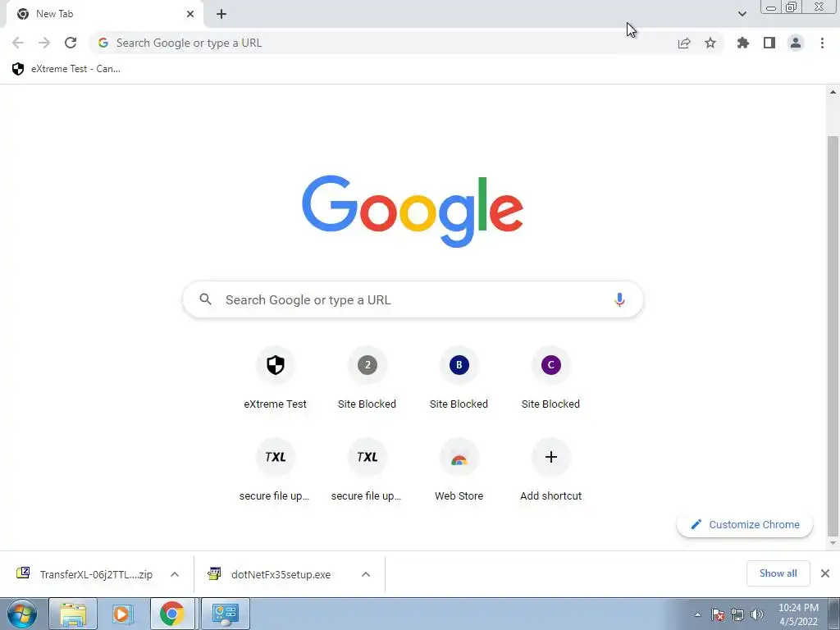Open Windows Explorer from the taskbar
Screen dimensions: 840x630
point(73,614)
